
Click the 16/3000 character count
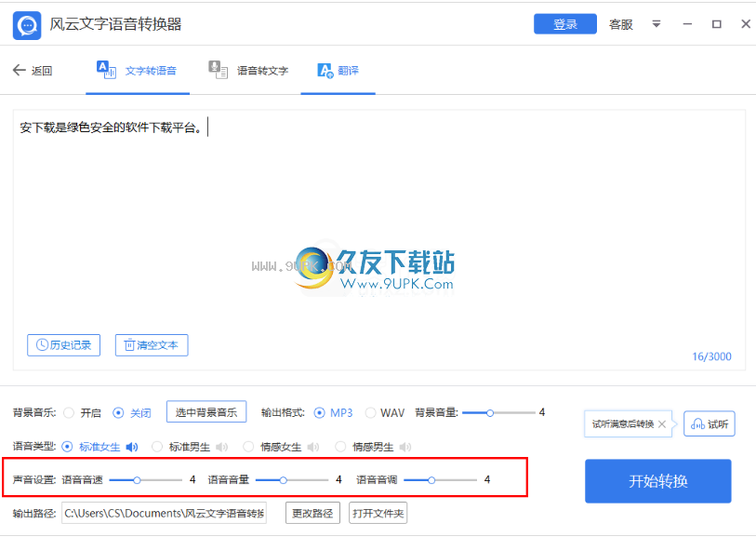711,356
